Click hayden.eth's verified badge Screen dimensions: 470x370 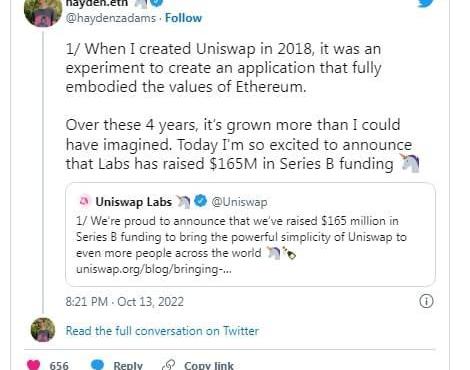tap(156, 2)
